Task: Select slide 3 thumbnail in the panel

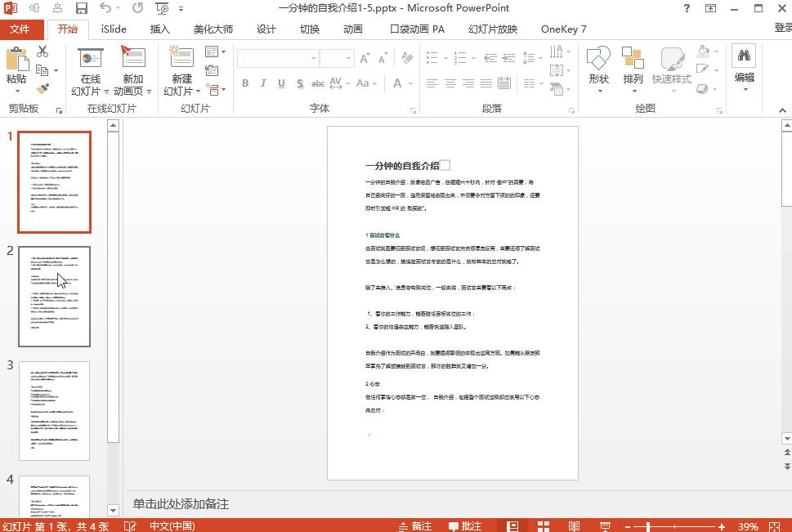Action: (x=54, y=411)
